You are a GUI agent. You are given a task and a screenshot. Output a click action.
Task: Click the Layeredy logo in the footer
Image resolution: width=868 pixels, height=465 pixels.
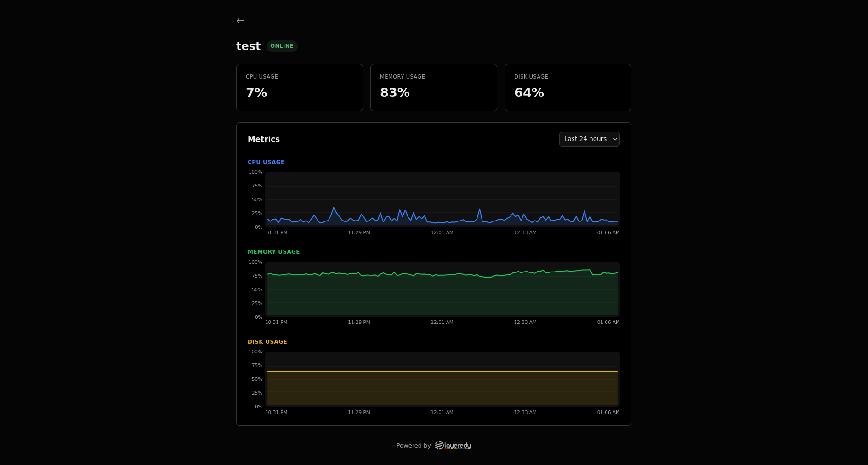453,445
